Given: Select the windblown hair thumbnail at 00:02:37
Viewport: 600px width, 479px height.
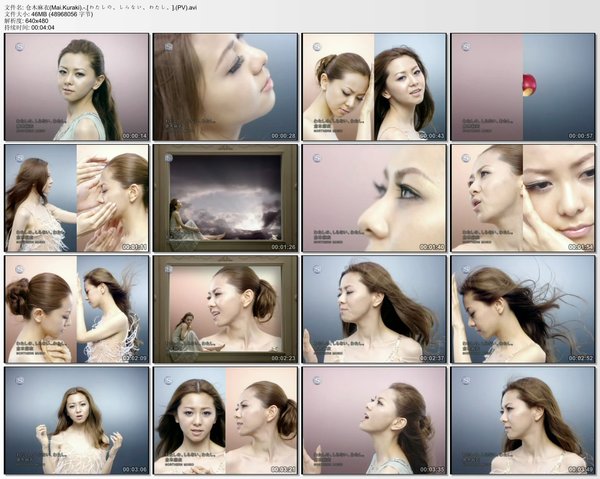Looking at the screenshot, I should [374, 309].
